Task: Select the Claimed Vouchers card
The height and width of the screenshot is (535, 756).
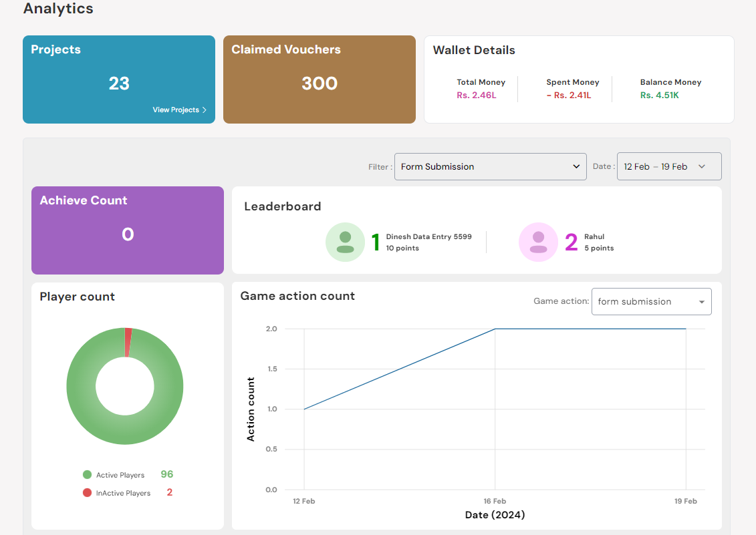Action: [x=320, y=79]
